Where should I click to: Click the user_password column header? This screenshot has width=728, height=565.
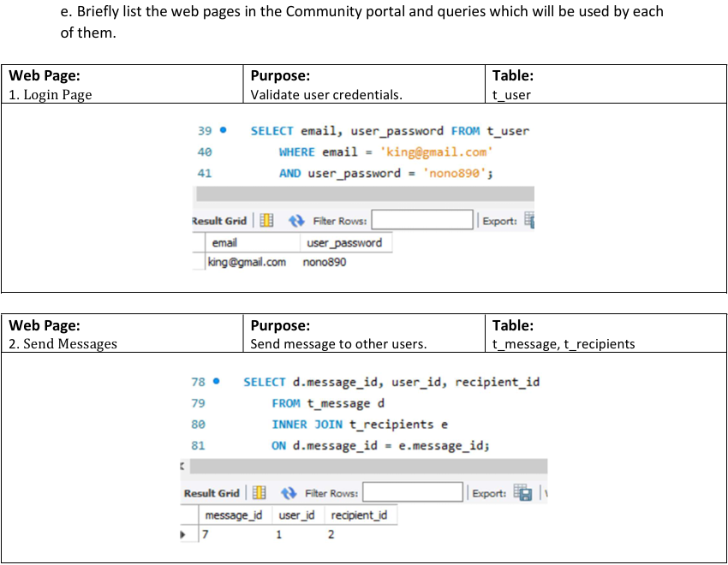(x=344, y=243)
